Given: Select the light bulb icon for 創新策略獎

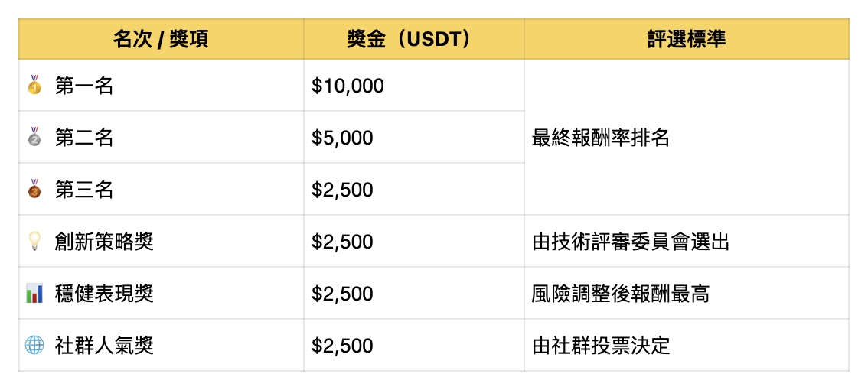Looking at the screenshot, I should point(34,242).
